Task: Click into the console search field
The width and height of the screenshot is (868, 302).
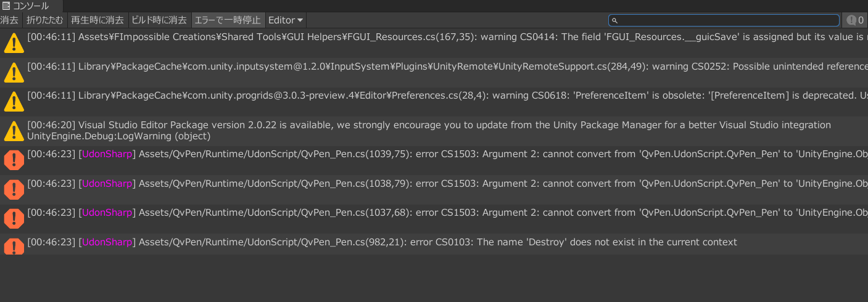Action: pyautogui.click(x=724, y=20)
